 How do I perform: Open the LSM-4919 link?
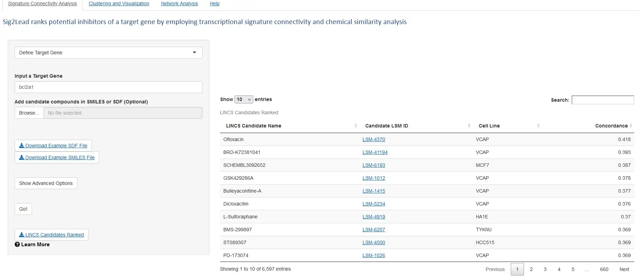point(374,217)
